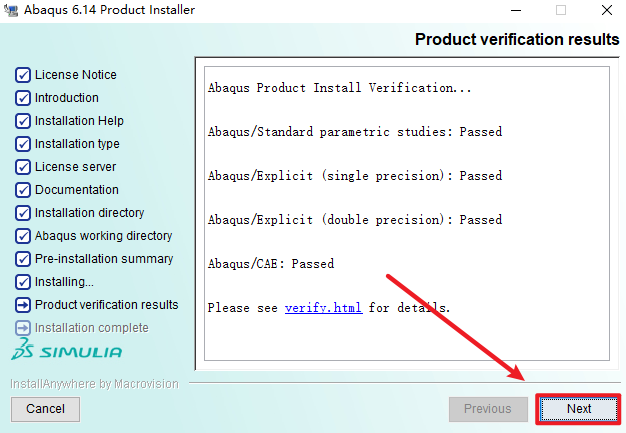This screenshot has height=433, width=626.
Task: Click the Pre-installation summary checkmark
Action: tap(23, 259)
